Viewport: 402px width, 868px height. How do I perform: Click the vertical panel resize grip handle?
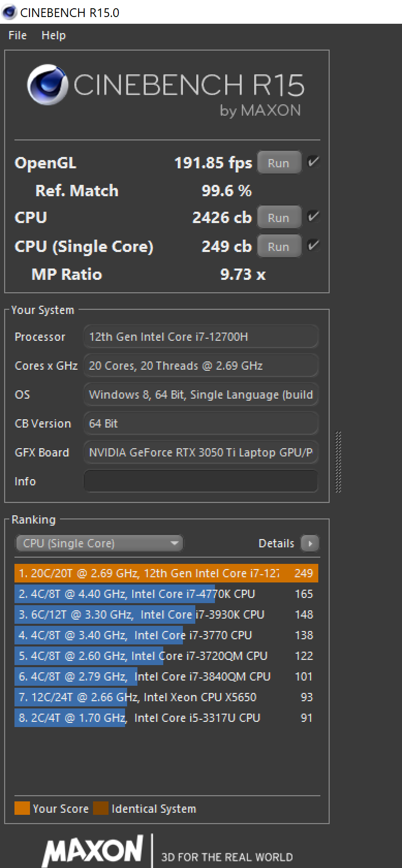tap(338, 462)
